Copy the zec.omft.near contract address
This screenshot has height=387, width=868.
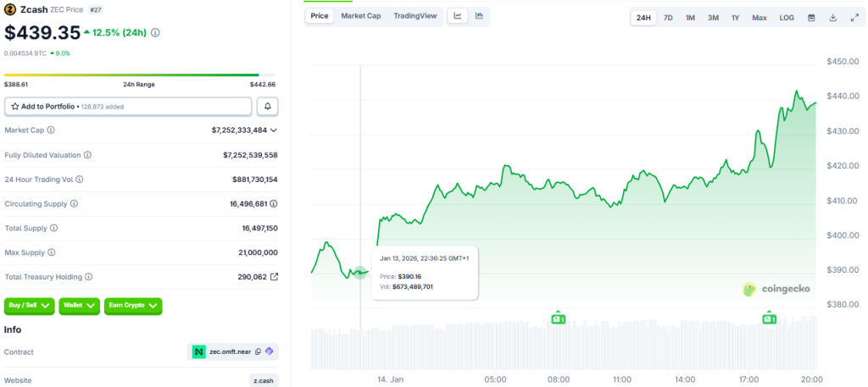coord(258,351)
